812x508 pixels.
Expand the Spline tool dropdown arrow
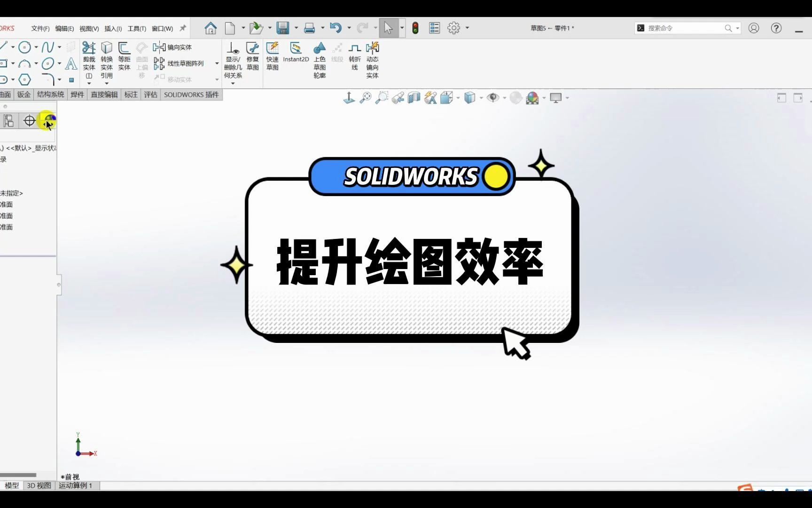tap(59, 47)
